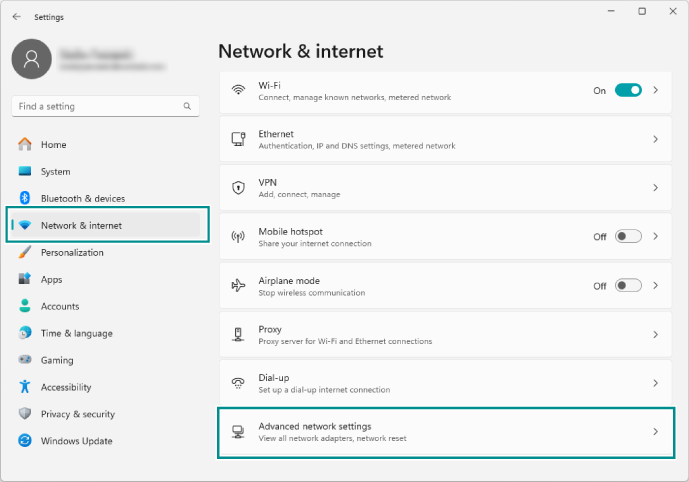Switch on Airplane mode toggle
This screenshot has width=689, height=482.
pyautogui.click(x=628, y=285)
